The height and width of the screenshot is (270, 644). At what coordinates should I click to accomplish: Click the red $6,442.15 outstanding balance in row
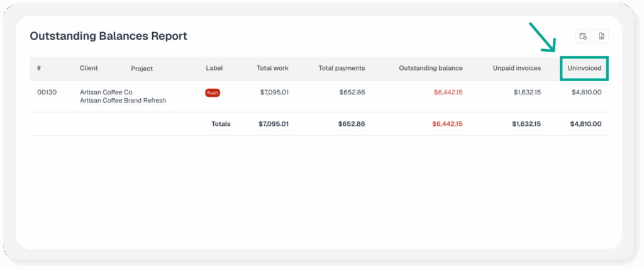tap(448, 93)
